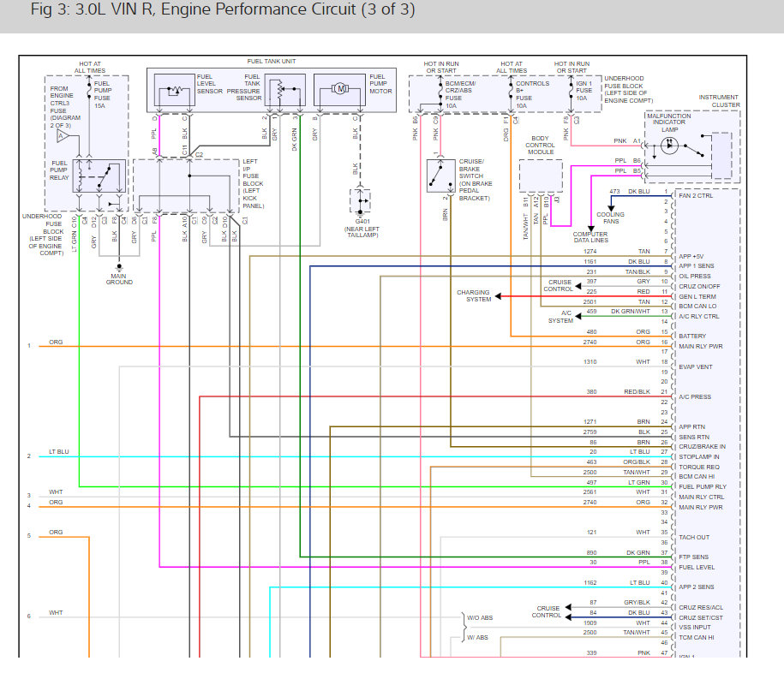
Task: Click the VSS INPUT pin label
Action: (x=695, y=627)
